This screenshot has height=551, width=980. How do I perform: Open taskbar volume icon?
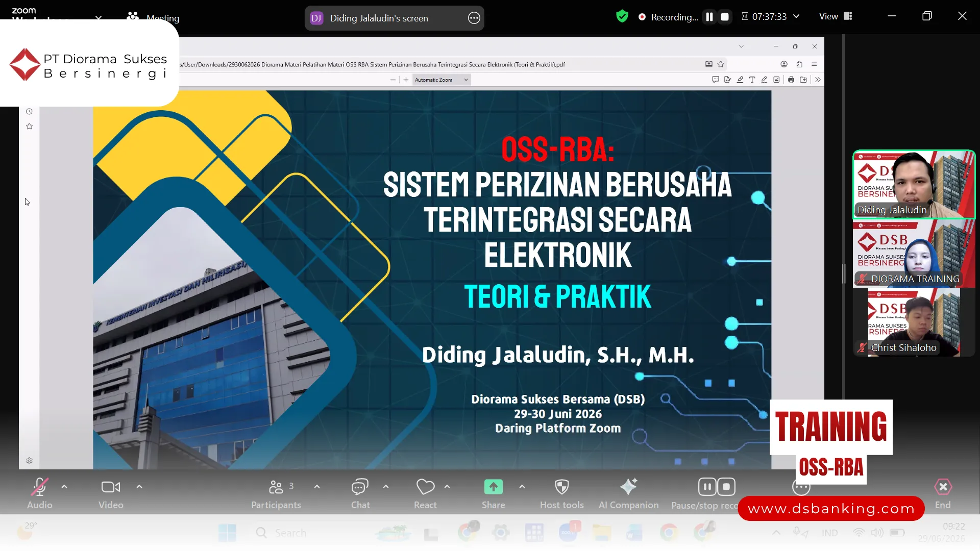tap(877, 533)
